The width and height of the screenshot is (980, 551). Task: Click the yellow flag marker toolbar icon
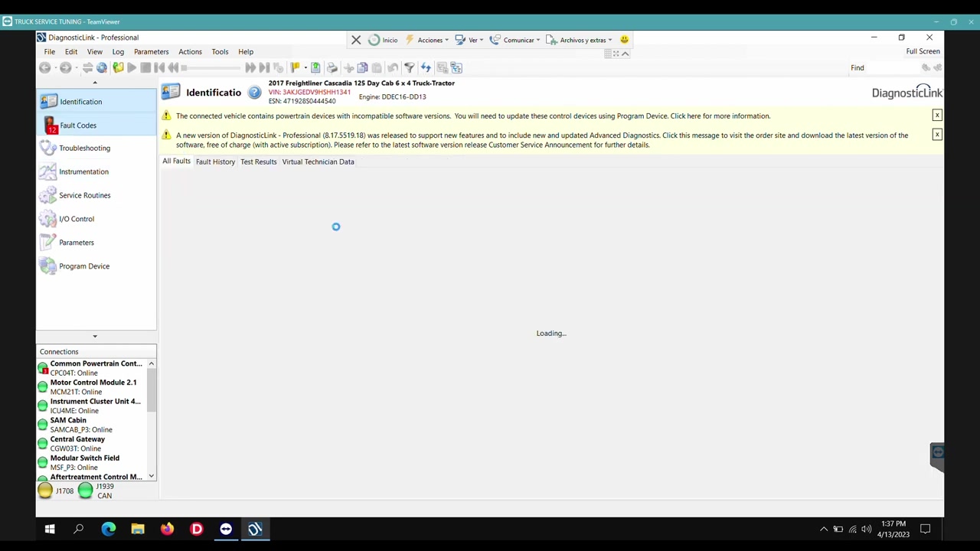tap(296, 68)
